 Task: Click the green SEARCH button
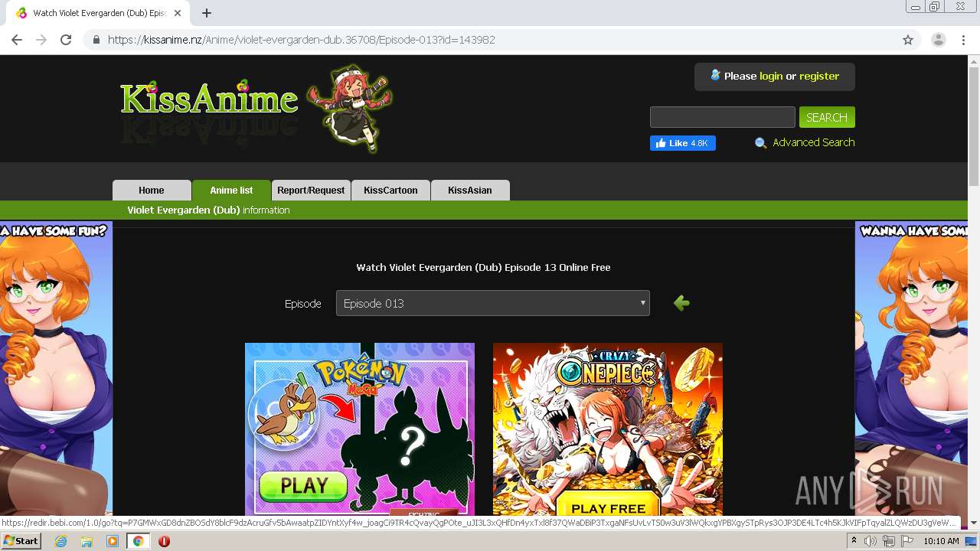click(827, 117)
